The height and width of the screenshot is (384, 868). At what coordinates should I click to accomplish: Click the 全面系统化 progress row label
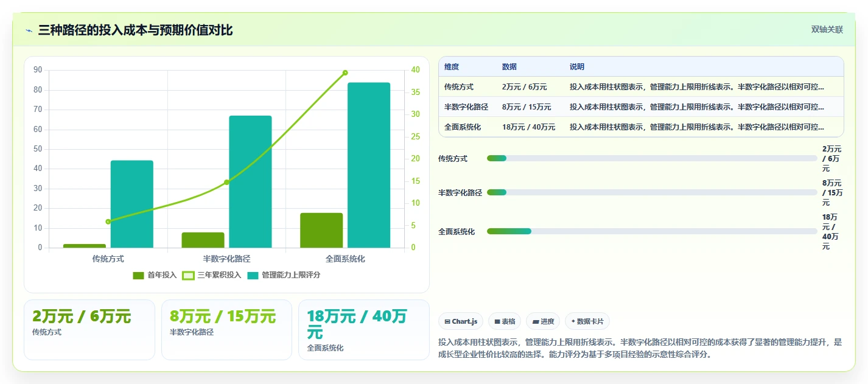click(x=457, y=231)
